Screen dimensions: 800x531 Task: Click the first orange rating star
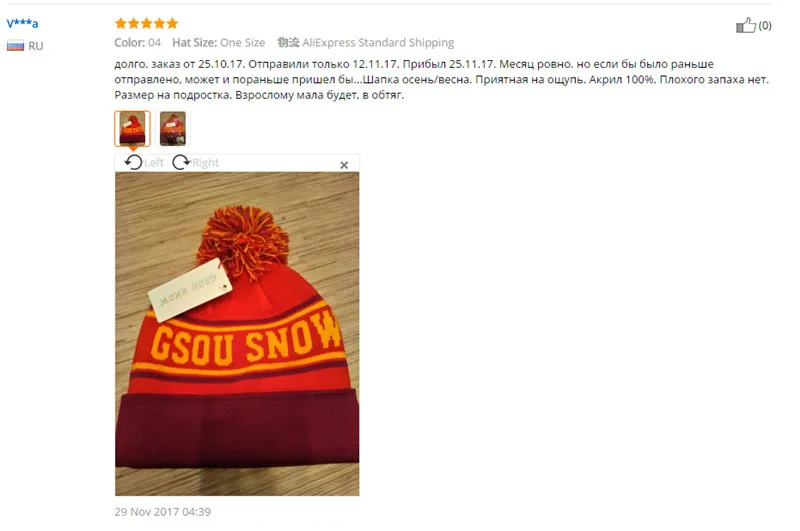click(x=120, y=23)
